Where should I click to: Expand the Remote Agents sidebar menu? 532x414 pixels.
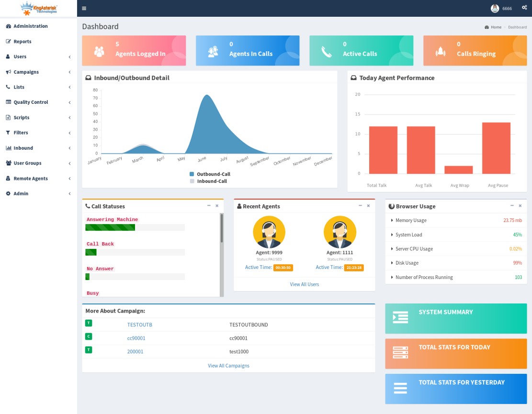(38, 179)
